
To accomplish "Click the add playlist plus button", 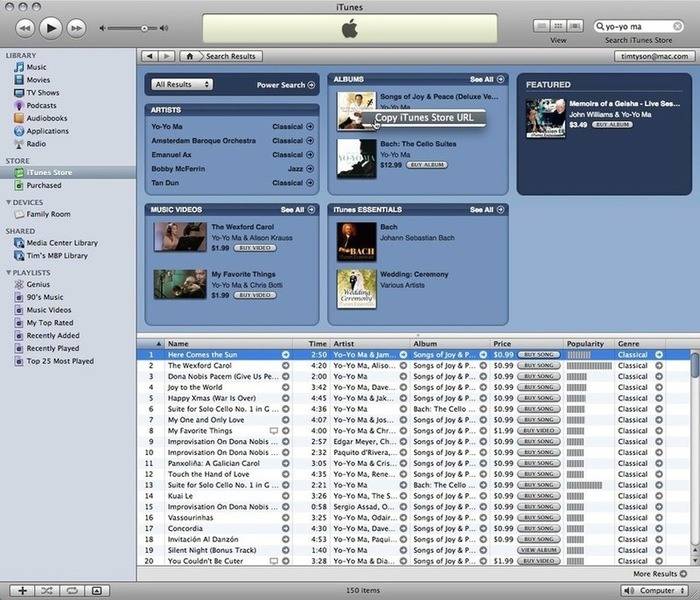I will tap(22, 591).
